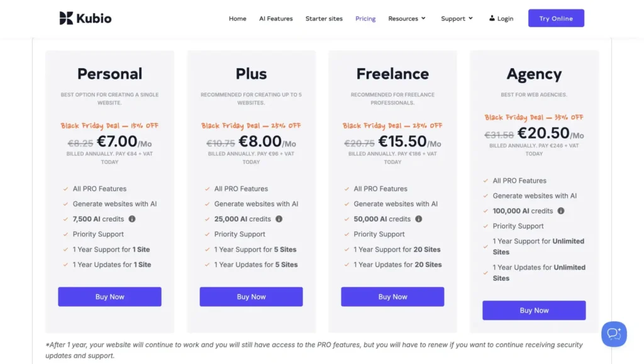Click the Try Online button
644x364 pixels.
[x=556, y=18]
